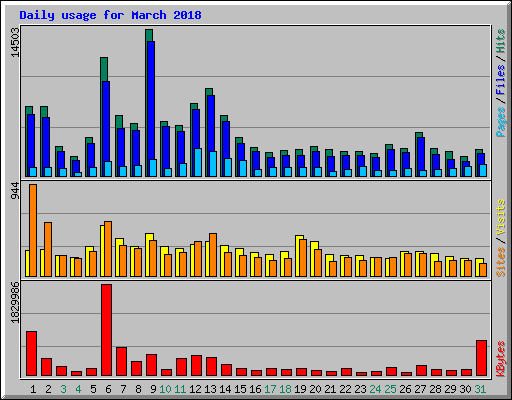Click the red KBytes bar for day 7
The width and height of the screenshot is (512, 400).
click(x=121, y=362)
